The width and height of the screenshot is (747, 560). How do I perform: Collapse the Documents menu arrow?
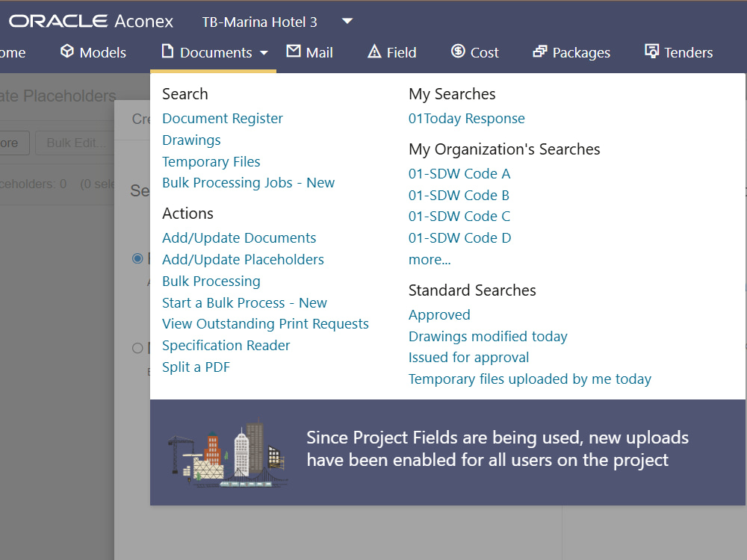[264, 53]
